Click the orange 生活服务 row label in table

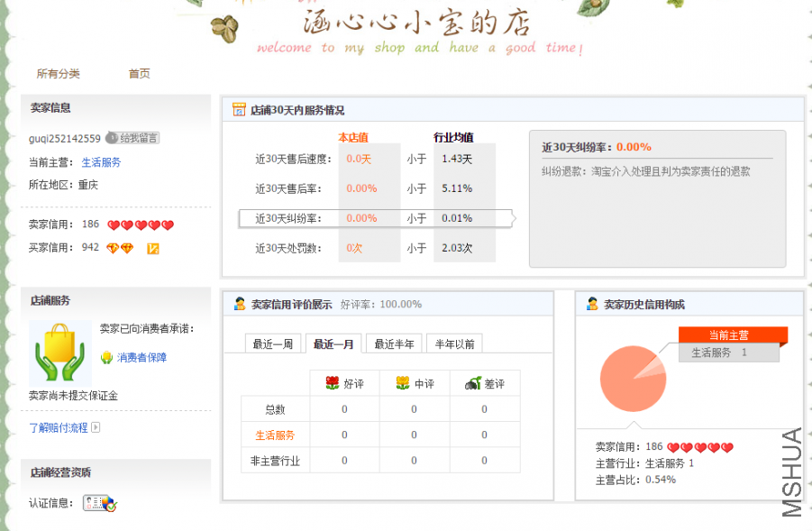[x=275, y=435]
